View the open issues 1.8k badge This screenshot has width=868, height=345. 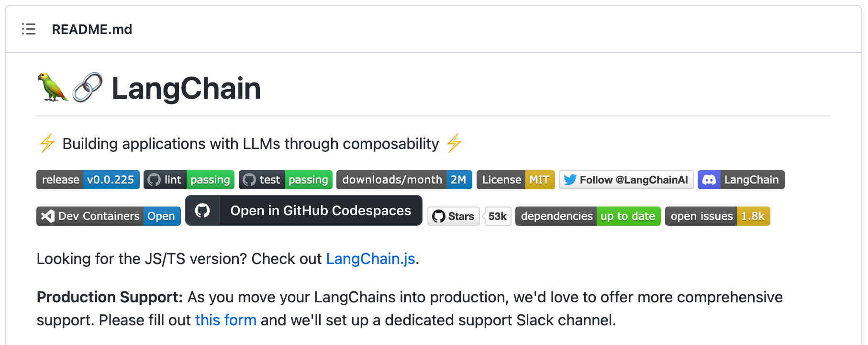717,216
